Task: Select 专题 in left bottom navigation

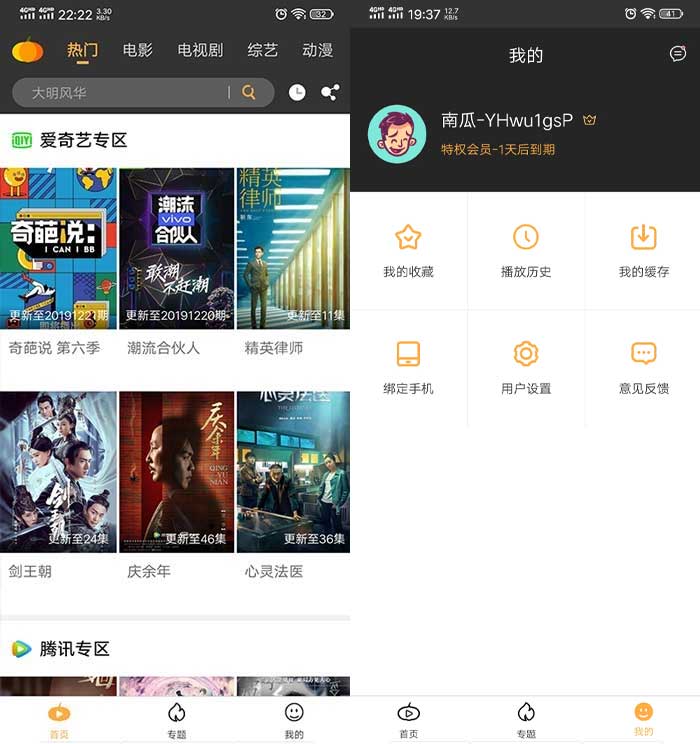Action: click(176, 718)
